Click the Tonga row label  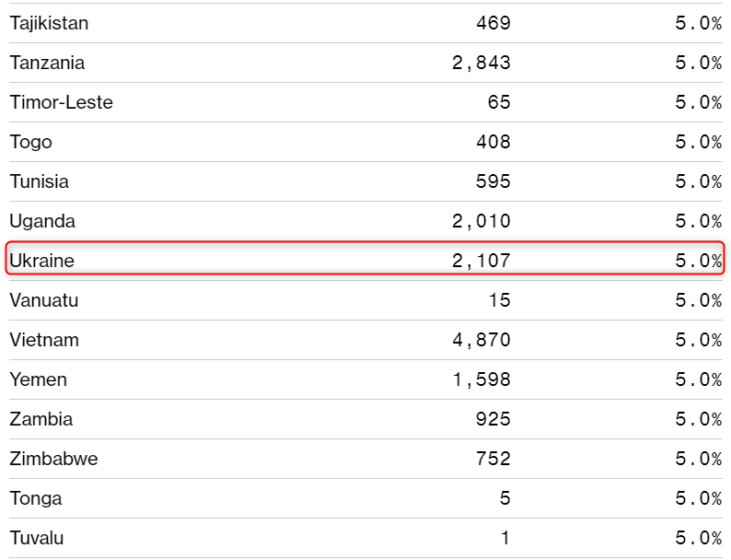[x=36, y=498]
